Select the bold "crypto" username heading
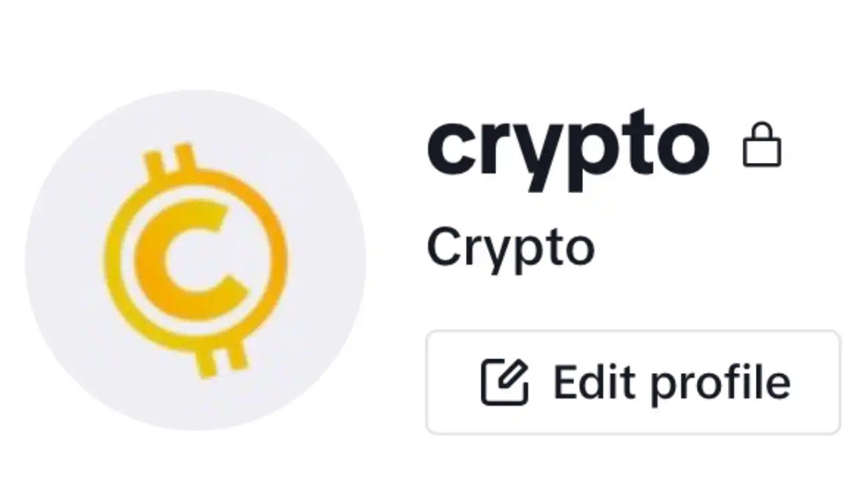 [x=568, y=148]
